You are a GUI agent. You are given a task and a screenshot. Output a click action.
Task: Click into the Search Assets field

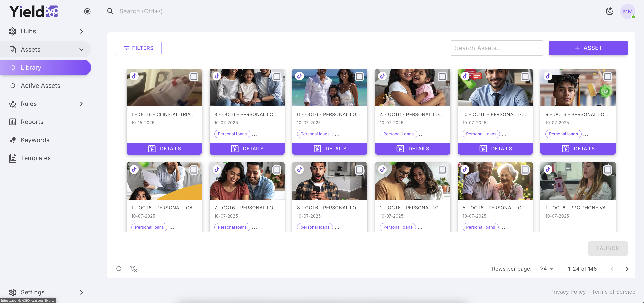pyautogui.click(x=496, y=48)
